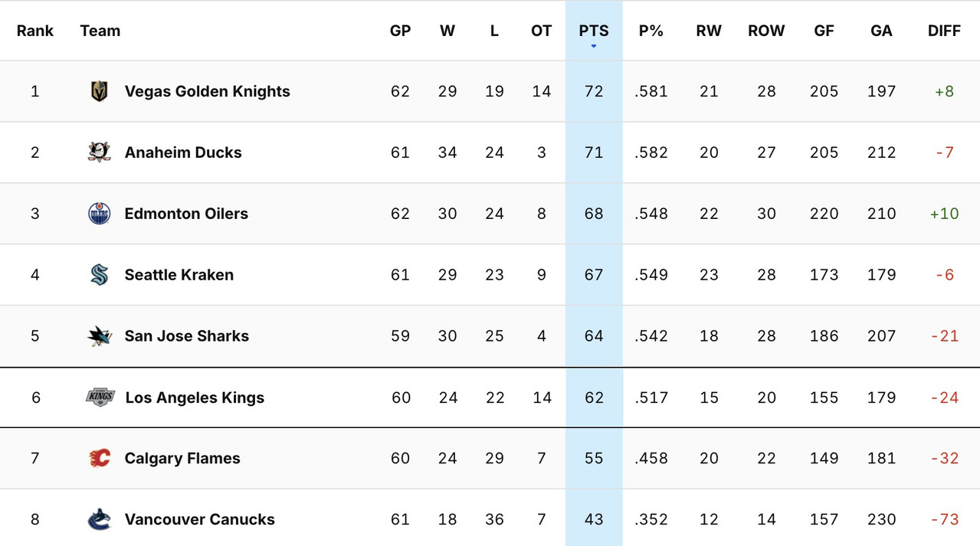Click the Vancouver Canucks logo
This screenshot has width=980, height=546.
[100, 518]
